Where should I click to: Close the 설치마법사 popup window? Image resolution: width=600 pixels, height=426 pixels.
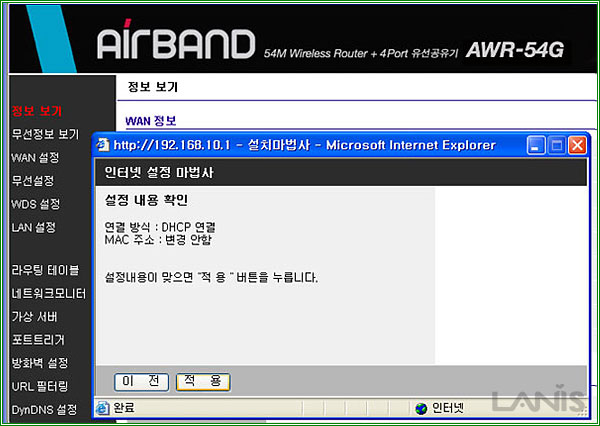click(577, 145)
